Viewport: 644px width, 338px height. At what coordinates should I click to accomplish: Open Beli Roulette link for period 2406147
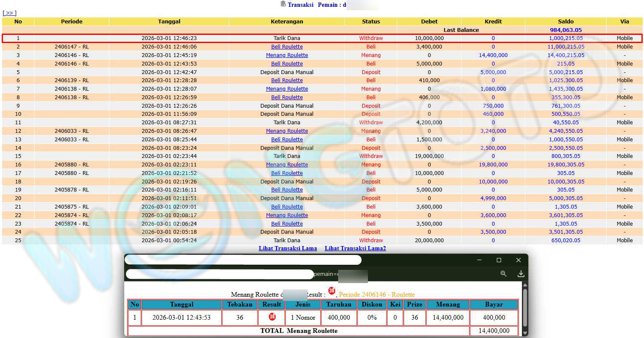(287, 47)
